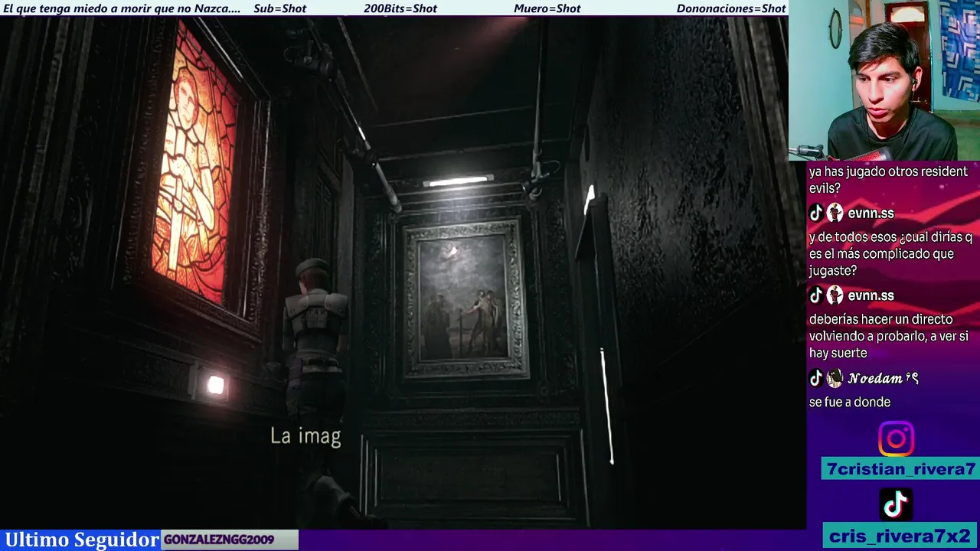
Task: Click TikTok icon beside second evnn.ss message
Action: (816, 295)
